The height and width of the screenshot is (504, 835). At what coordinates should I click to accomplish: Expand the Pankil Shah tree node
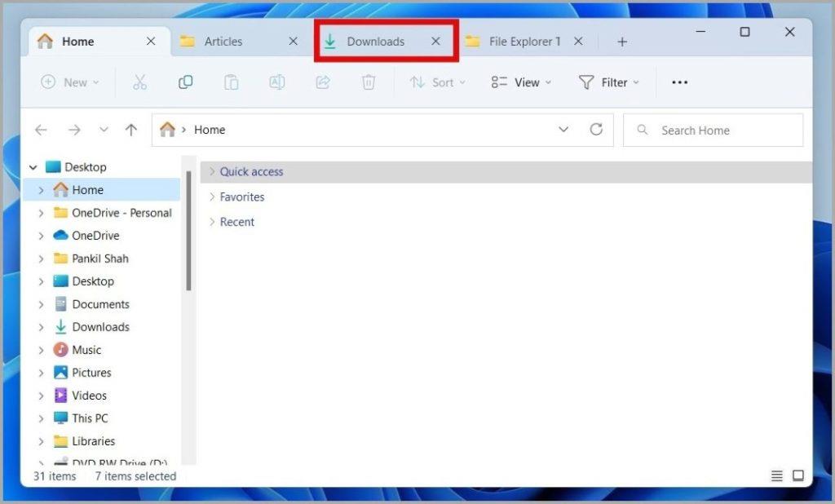click(x=41, y=259)
